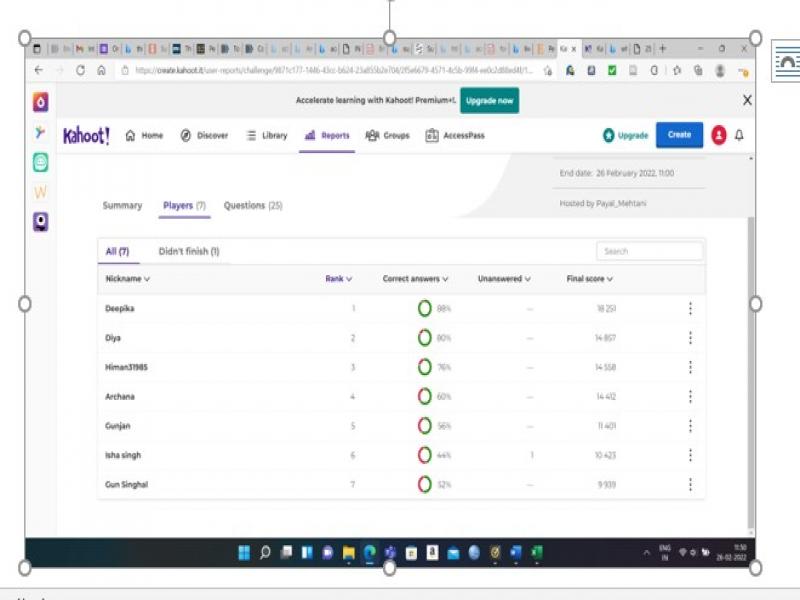Click the picture layout options icon
The image size is (800, 600).
[787, 63]
